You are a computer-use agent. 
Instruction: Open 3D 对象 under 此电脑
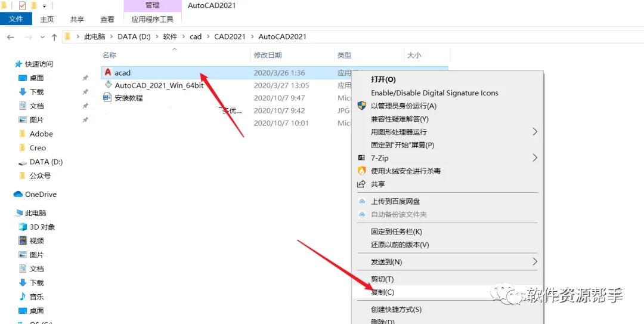[x=42, y=227]
